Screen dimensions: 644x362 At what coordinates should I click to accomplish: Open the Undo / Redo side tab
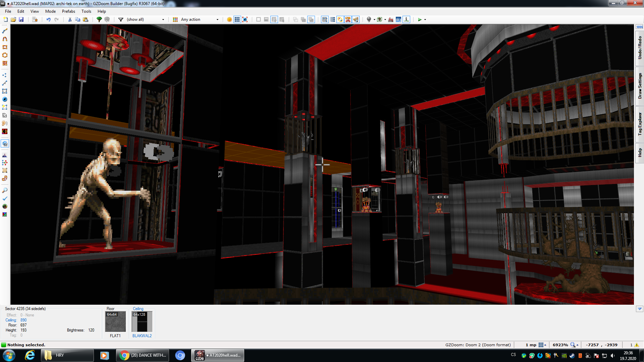(640, 48)
